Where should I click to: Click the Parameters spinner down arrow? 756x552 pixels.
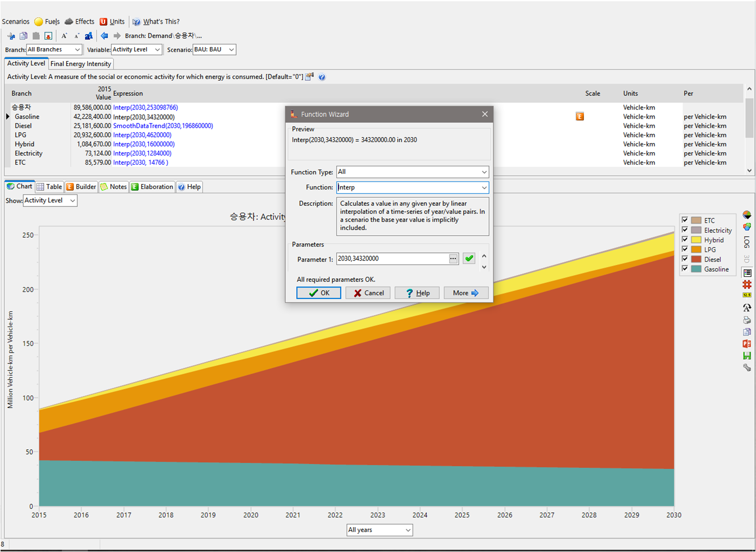pos(484,267)
